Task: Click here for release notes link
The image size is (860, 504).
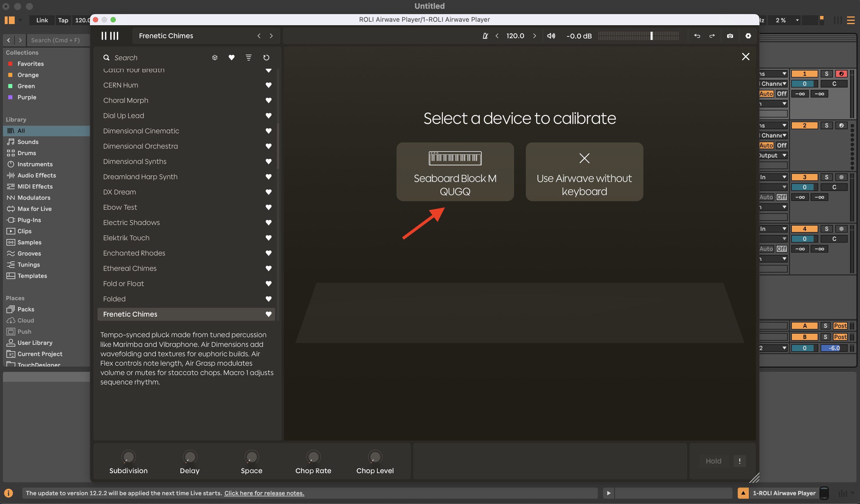Action: click(264, 493)
